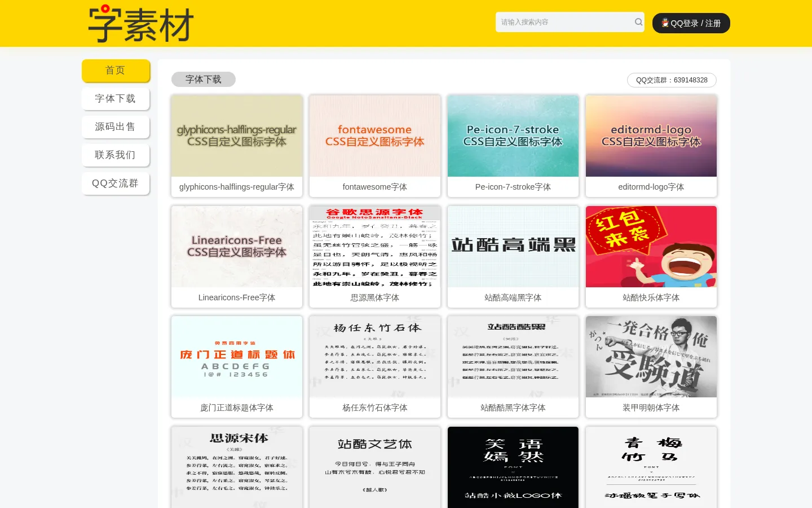Viewport: 812px width, 508px height.
Task: Open 谷歌思源字体 preview thumbnail
Action: tap(375, 247)
